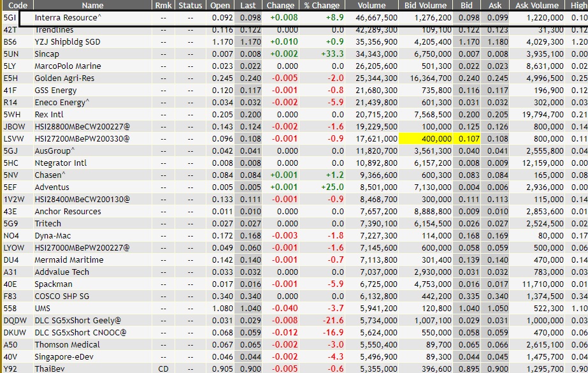Click bid volume 16,364,700 cell
The image size is (588, 373).
point(431,78)
